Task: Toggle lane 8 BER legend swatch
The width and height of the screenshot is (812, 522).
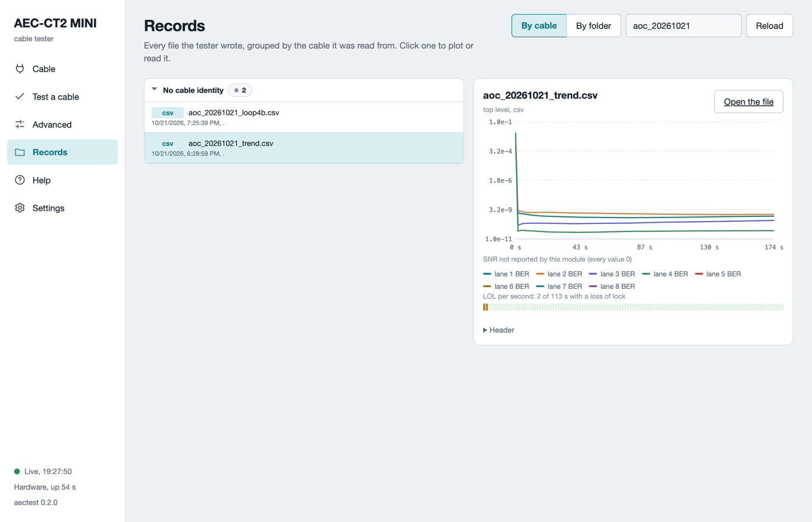Action: 593,286
